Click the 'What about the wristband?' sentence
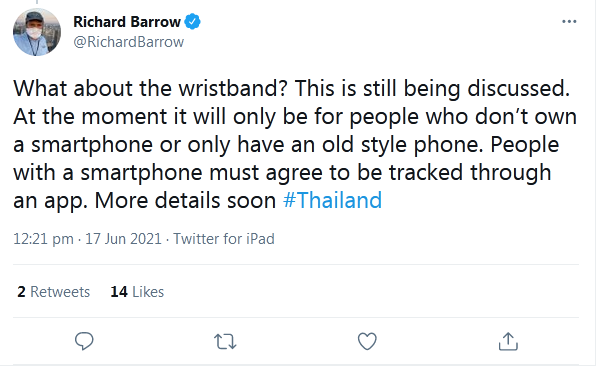Image resolution: width=602 pixels, height=366 pixels. [x=150, y=88]
